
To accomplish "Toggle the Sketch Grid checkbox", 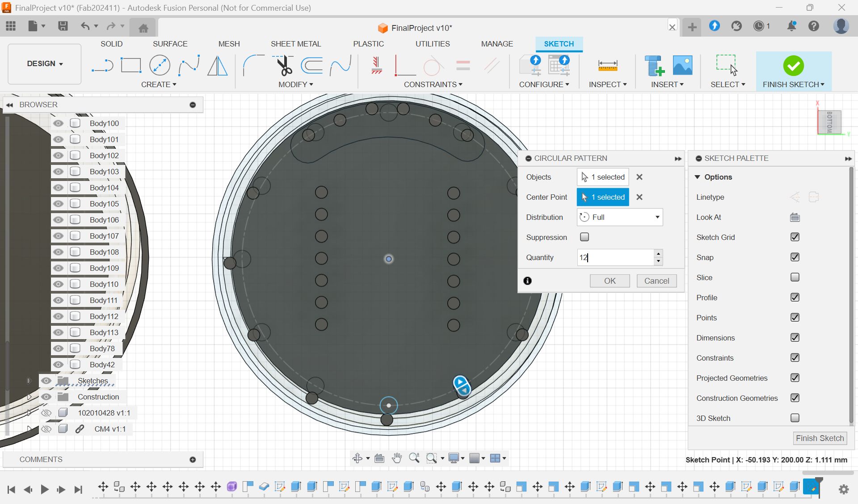I will tap(795, 237).
